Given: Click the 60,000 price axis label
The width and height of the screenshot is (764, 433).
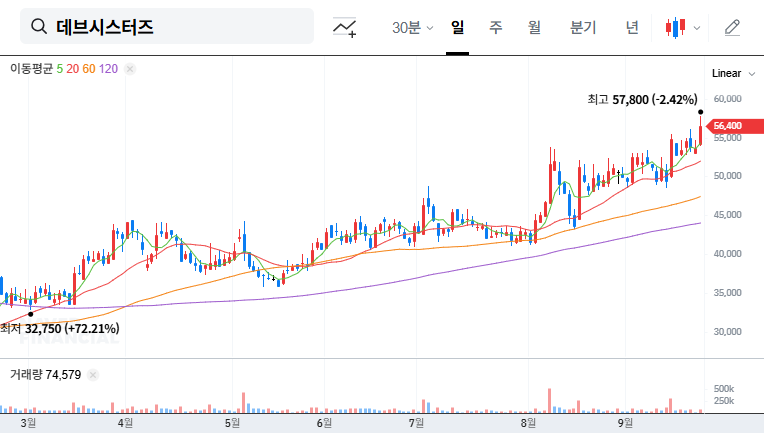Looking at the screenshot, I should click(727, 99).
